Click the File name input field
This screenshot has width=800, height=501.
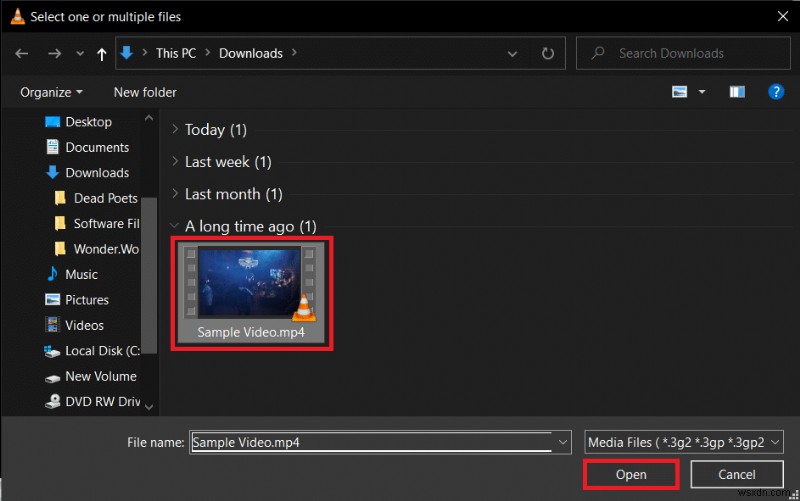click(372, 442)
